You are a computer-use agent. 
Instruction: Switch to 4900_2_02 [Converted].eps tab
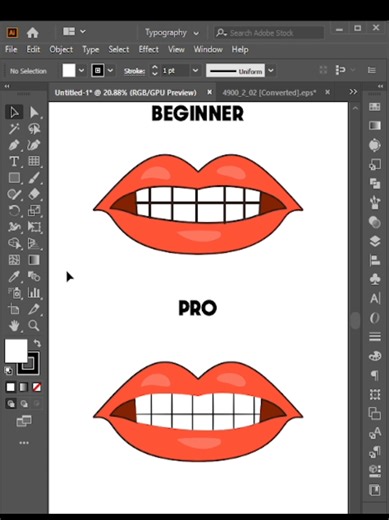(269, 93)
